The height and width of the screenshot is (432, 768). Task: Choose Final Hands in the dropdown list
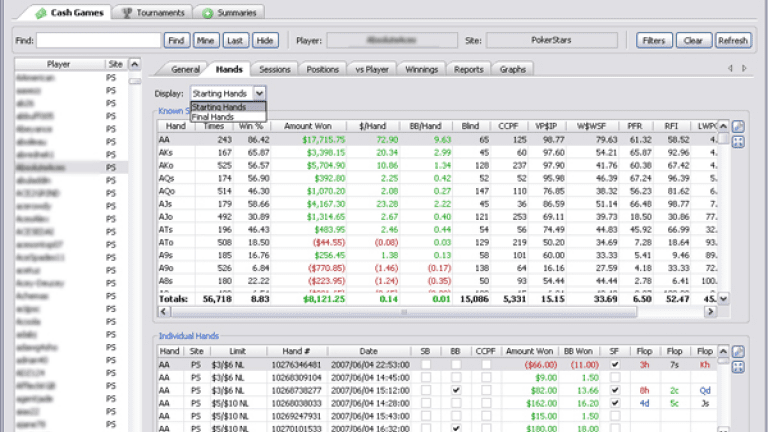click(x=228, y=117)
